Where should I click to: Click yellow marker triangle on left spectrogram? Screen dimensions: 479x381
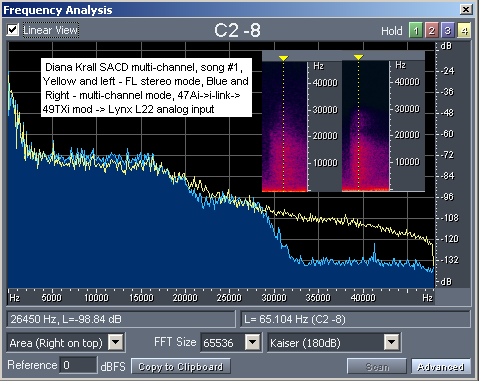point(283,58)
